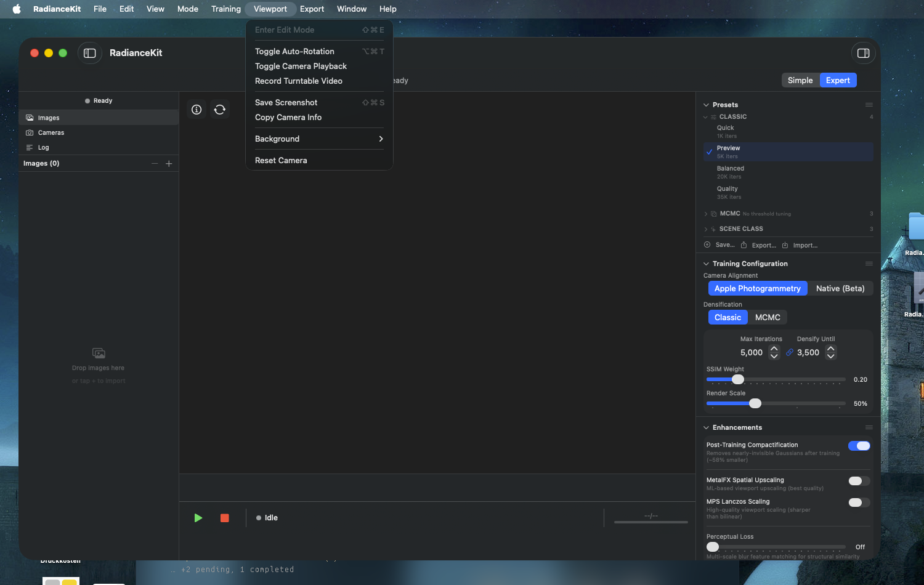
Task: Select the Balanced 20K iters preset
Action: click(x=788, y=172)
